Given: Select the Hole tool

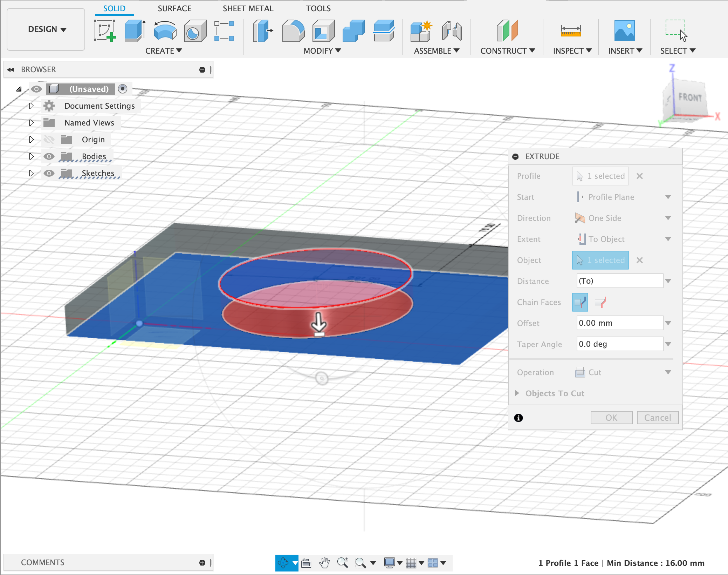Looking at the screenshot, I should 195,31.
